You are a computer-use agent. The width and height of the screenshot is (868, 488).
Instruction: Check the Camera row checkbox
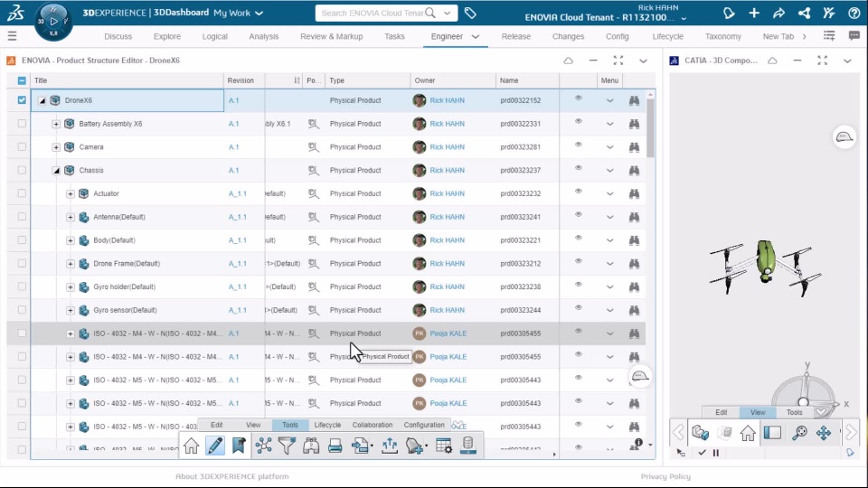coord(22,146)
